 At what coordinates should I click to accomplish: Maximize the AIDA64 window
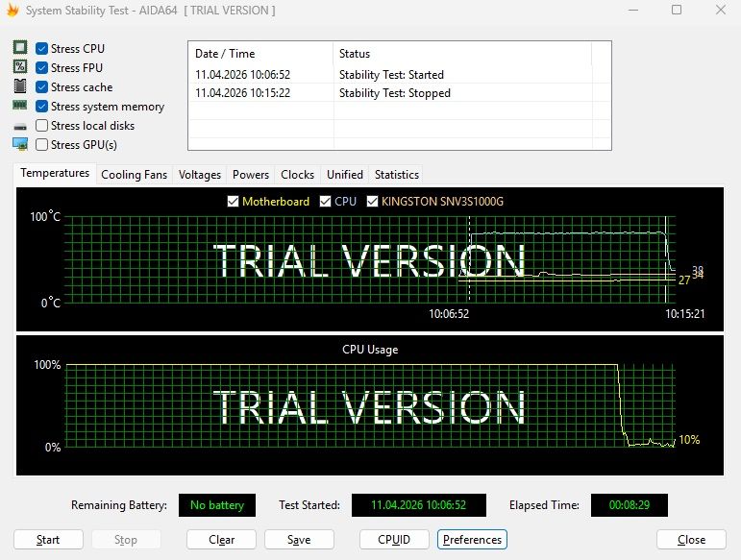pyautogui.click(x=677, y=10)
